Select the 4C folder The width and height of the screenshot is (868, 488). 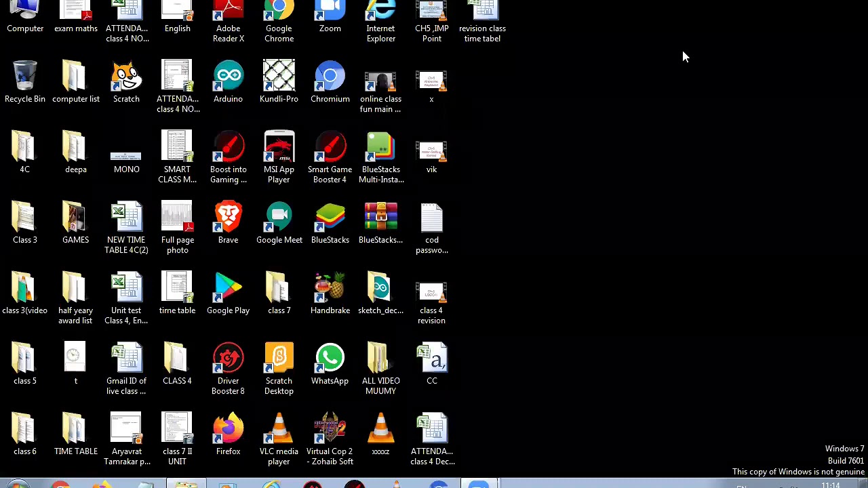[x=25, y=152]
